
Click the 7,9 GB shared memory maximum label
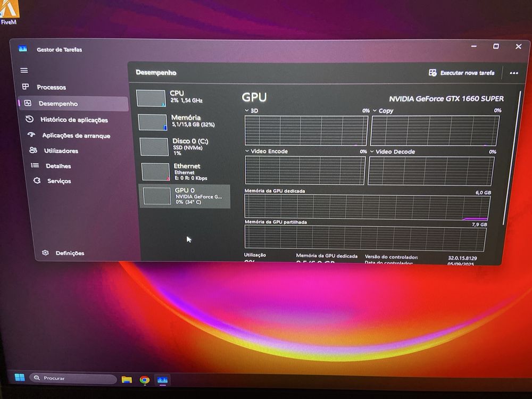(479, 225)
